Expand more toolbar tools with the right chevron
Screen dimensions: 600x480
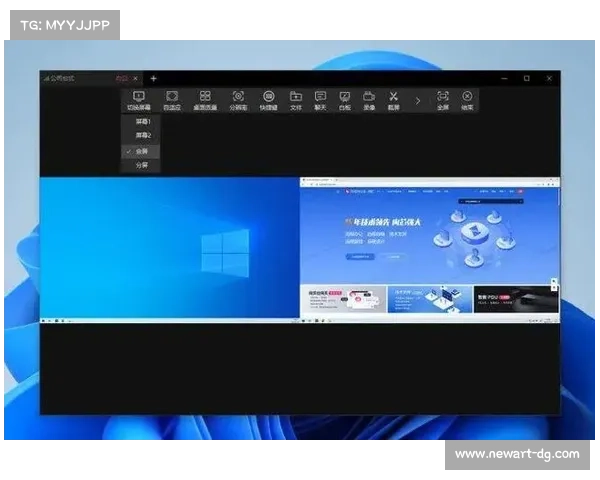[x=417, y=101]
